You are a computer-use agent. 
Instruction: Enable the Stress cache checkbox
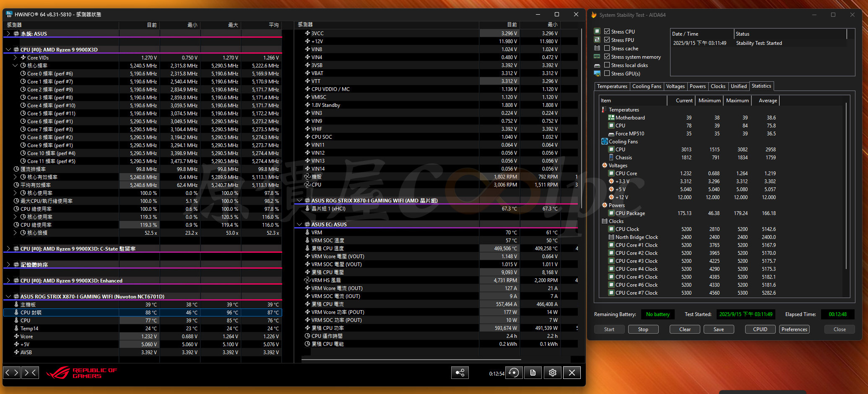click(x=607, y=48)
